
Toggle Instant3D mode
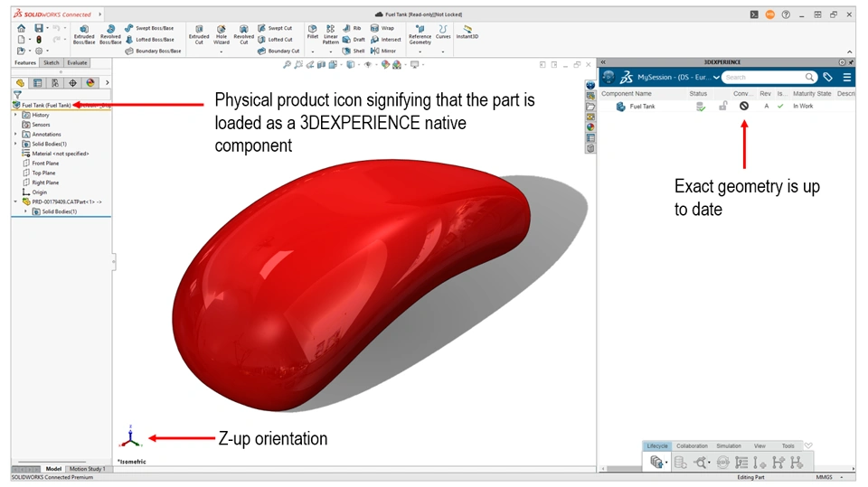point(467,32)
